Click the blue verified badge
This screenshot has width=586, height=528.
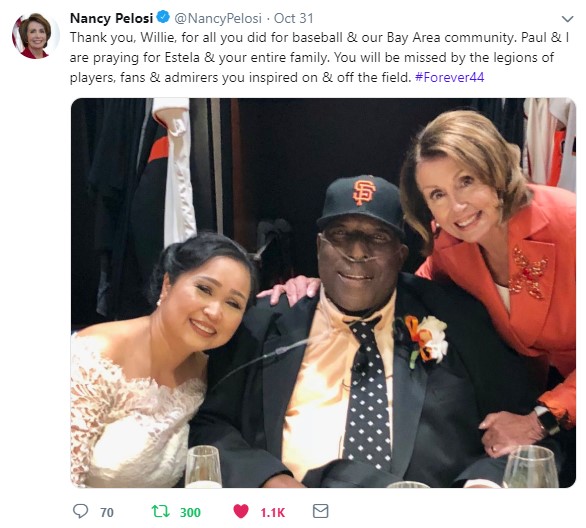click(163, 17)
